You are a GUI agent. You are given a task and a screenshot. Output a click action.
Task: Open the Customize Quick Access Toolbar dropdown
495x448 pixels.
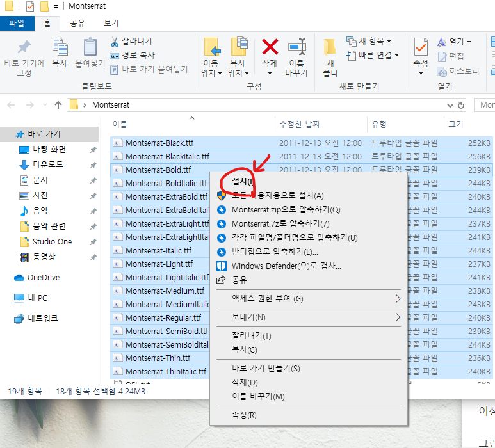(56, 6)
